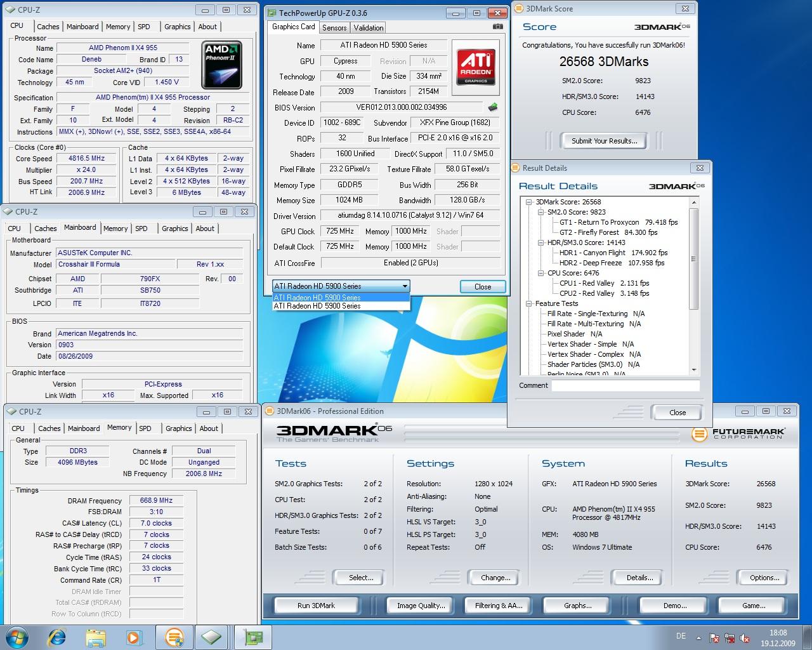Launch the Demo button in 3DMark06

coord(675,606)
